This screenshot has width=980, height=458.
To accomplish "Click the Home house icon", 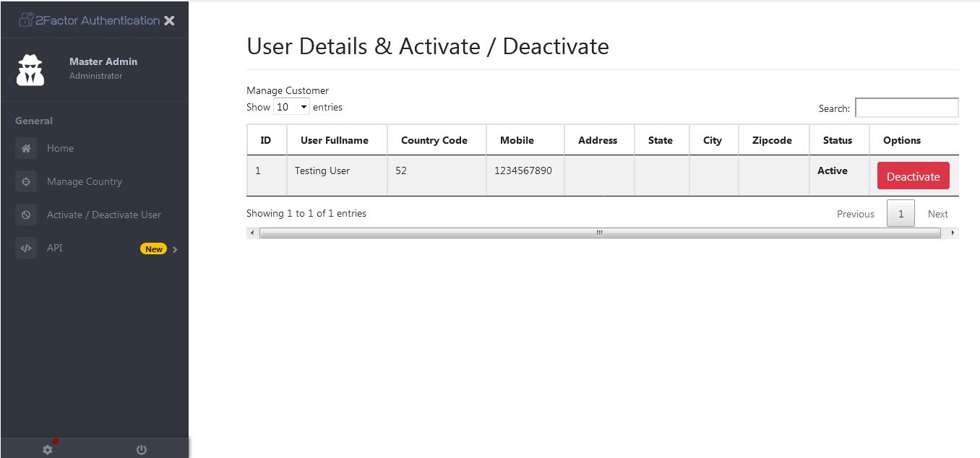I will (26, 148).
